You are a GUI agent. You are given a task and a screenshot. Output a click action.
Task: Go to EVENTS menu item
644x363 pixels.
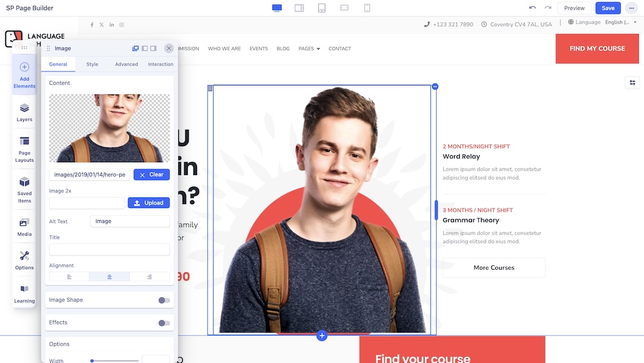(259, 48)
